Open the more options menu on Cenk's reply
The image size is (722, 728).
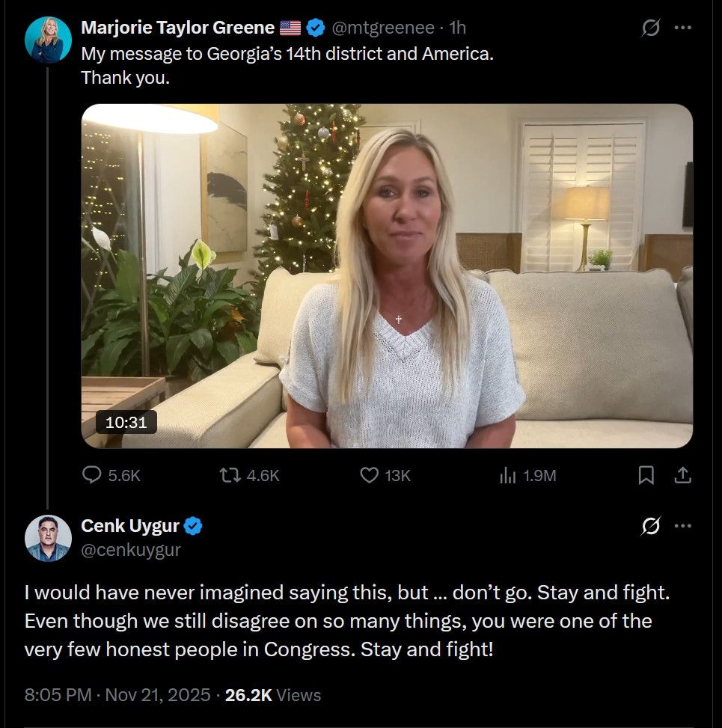pyautogui.click(x=683, y=525)
